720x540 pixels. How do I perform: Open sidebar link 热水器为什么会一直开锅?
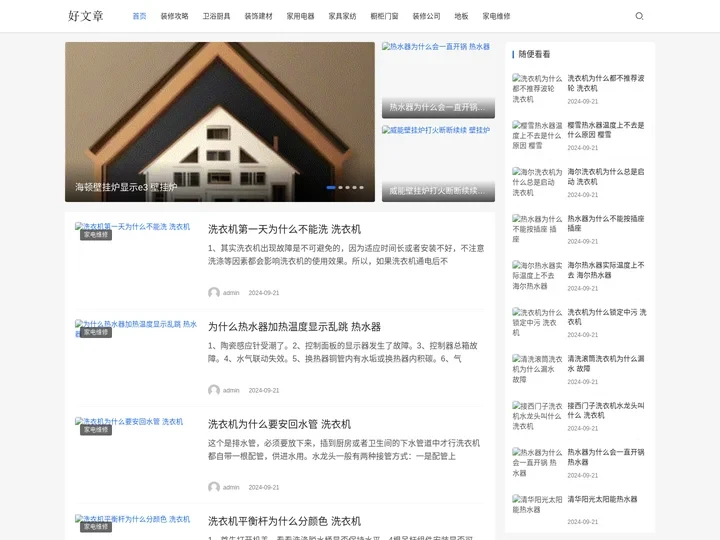[x=606, y=457]
